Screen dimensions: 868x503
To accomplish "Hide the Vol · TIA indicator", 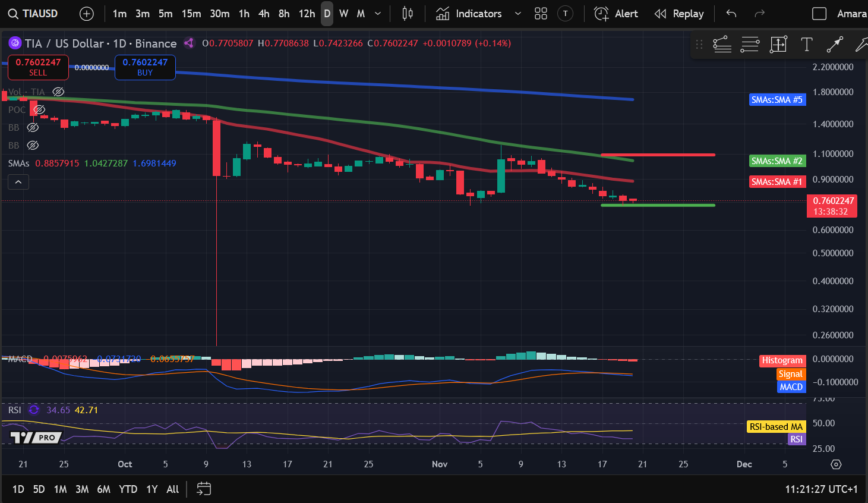I will [x=58, y=92].
